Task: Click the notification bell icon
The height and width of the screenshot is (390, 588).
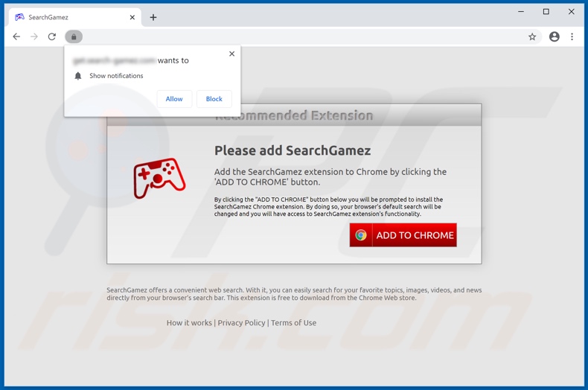Action: 78,76
